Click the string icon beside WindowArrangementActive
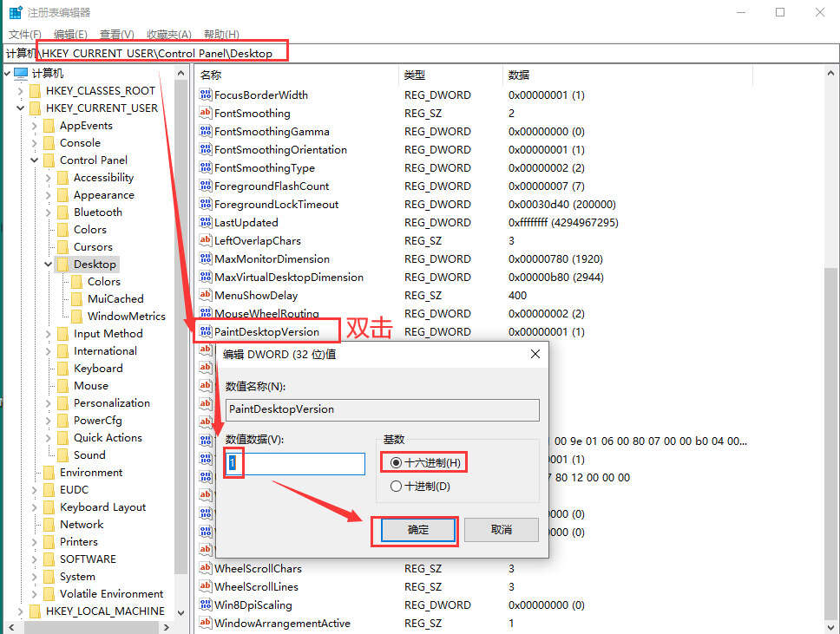Screen dimensions: 840x634 tap(205, 623)
